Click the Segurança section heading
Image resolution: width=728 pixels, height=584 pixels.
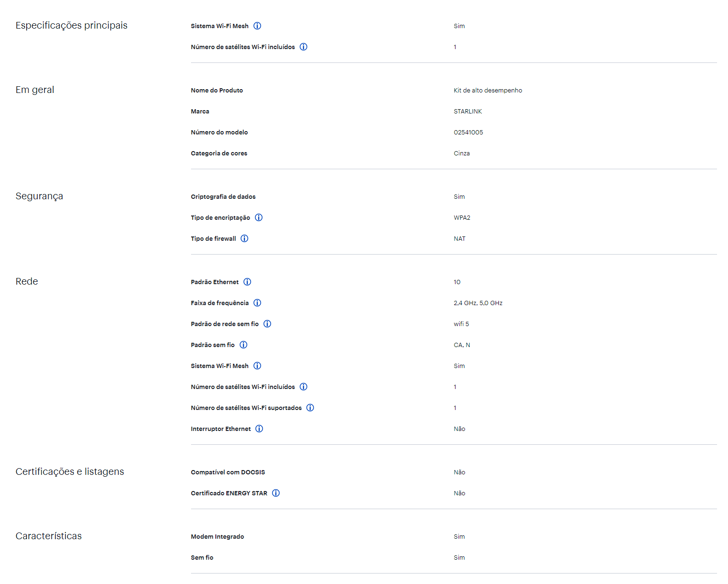39,196
